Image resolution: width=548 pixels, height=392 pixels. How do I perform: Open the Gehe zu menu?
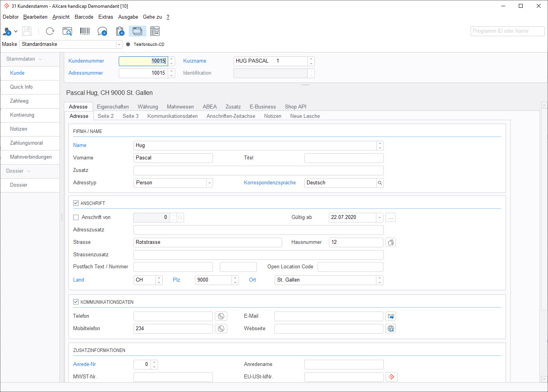coord(152,17)
